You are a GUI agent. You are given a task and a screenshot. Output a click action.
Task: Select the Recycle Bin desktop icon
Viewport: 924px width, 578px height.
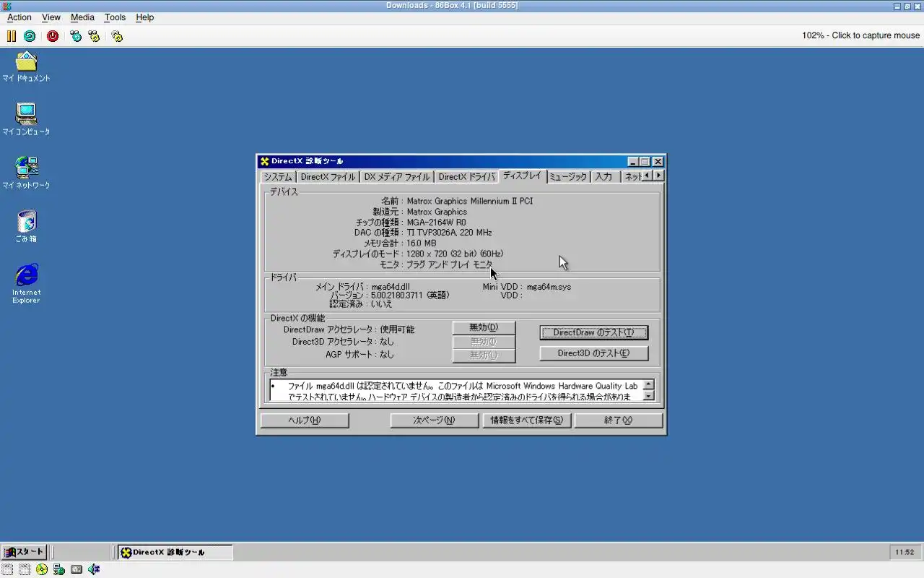point(26,226)
